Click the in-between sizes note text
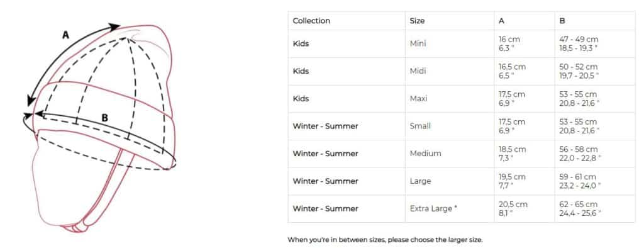 [385, 239]
